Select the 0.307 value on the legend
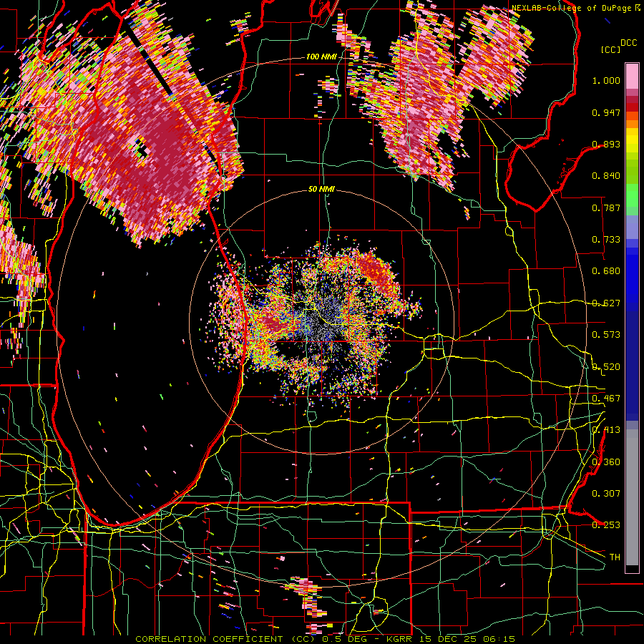This screenshot has width=644, height=644. [x=606, y=493]
